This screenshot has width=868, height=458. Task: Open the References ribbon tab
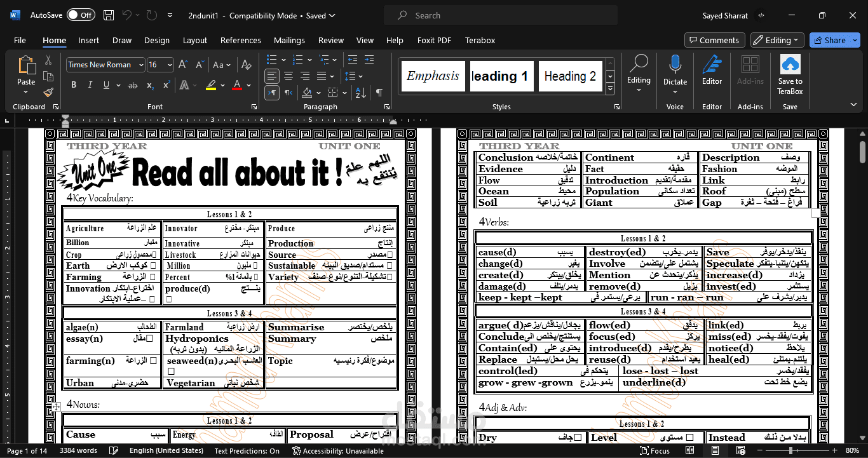click(x=240, y=40)
